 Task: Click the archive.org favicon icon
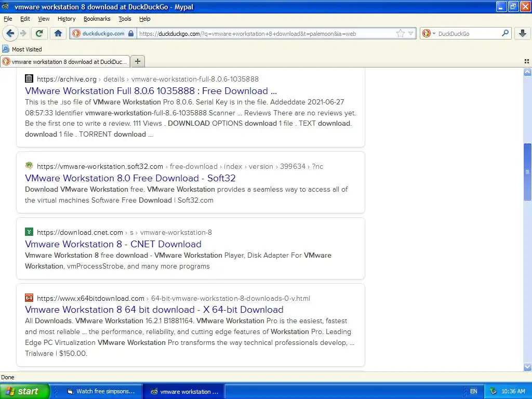pos(29,79)
